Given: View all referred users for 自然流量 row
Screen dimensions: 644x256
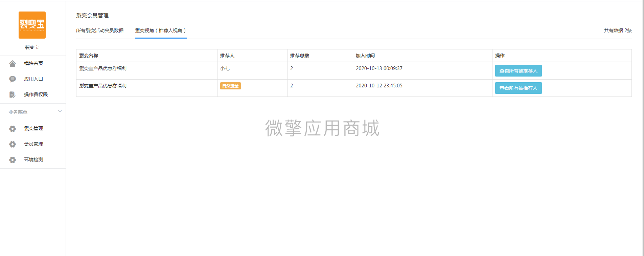Looking at the screenshot, I should [519, 88].
